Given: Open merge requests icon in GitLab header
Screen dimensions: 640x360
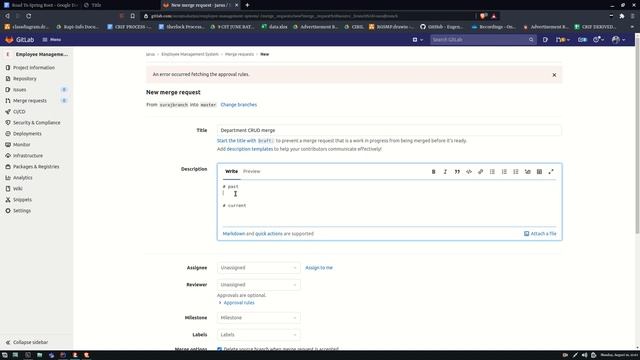Looking at the screenshot, I should [562, 40].
